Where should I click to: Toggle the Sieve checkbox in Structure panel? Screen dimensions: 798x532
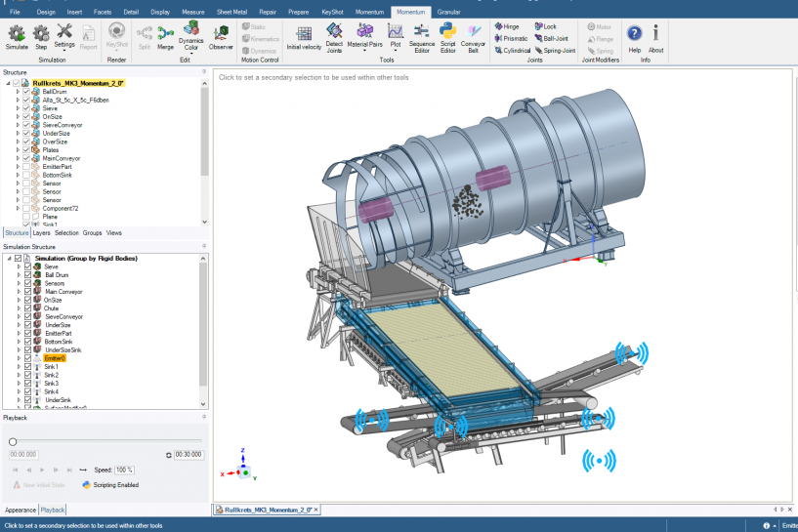[26, 108]
